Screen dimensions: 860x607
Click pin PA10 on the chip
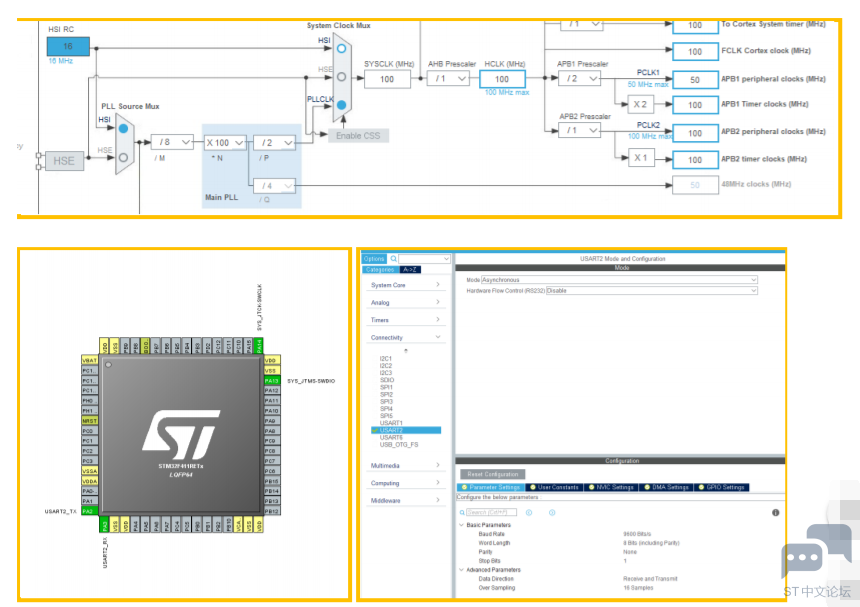[272, 411]
